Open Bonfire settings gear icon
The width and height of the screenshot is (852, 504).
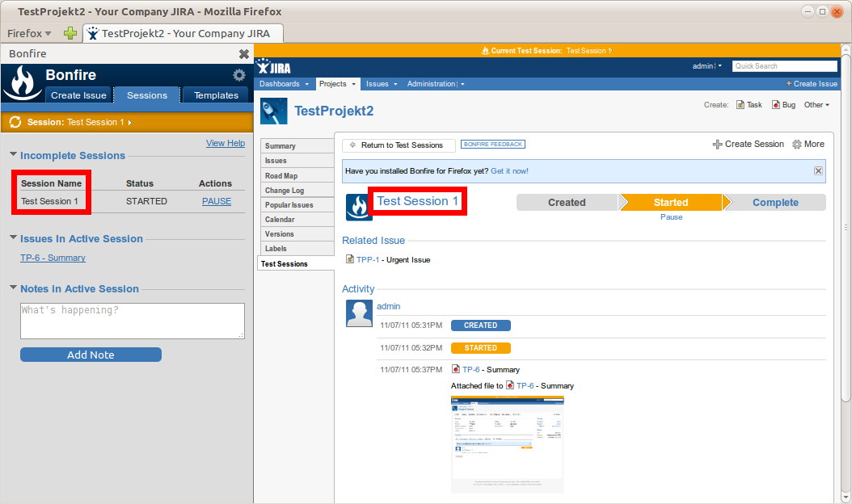point(239,75)
